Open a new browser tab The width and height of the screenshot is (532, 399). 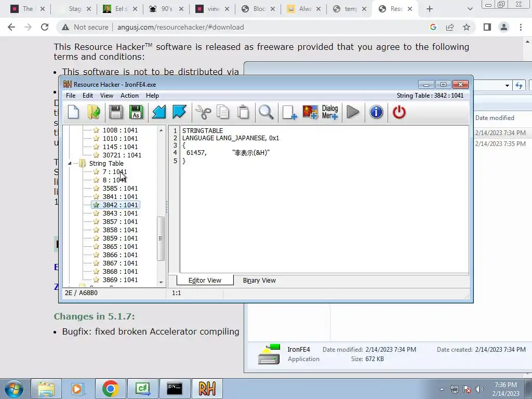click(x=430, y=9)
